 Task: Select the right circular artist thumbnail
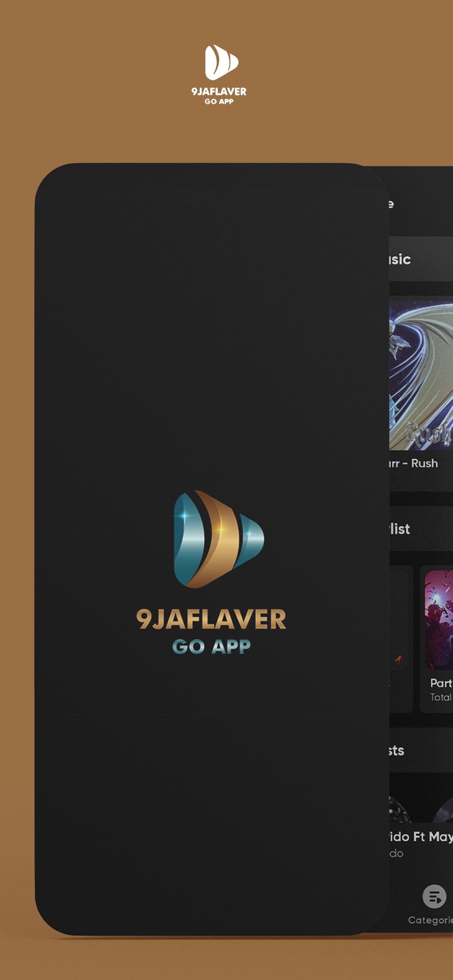point(443,809)
